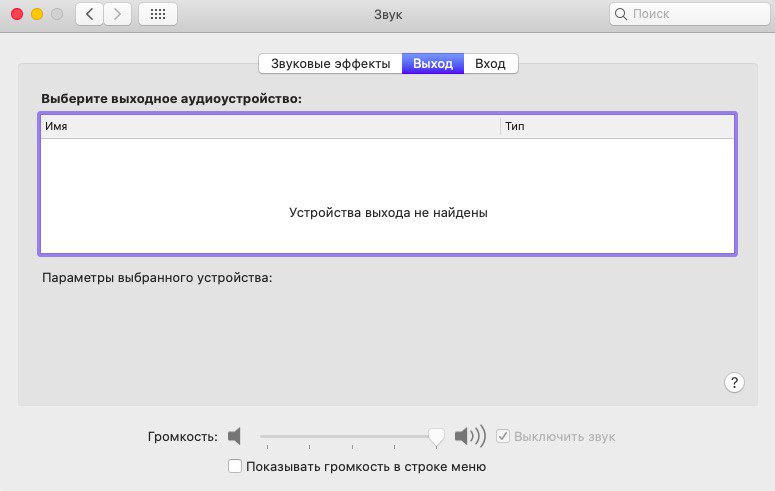
Task: Toggle the «Выключить звук» checkbox
Action: click(x=504, y=436)
